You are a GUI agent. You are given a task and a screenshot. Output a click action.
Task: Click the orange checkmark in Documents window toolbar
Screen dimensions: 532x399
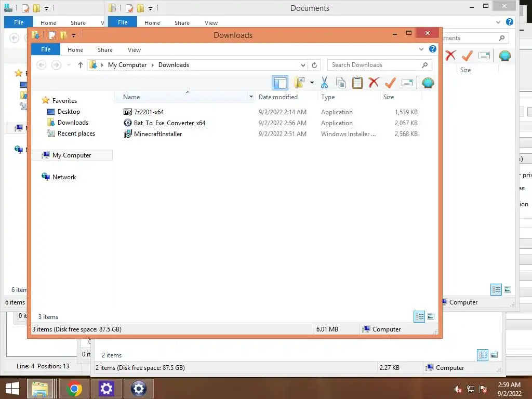[467, 55]
